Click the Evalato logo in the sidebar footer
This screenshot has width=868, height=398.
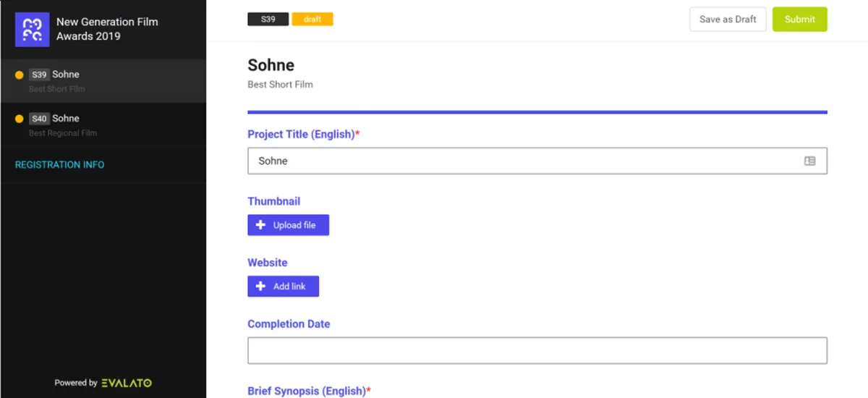[127, 383]
